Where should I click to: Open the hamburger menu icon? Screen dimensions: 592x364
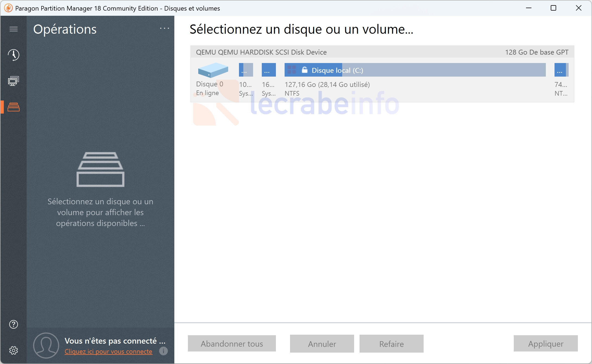click(x=13, y=29)
